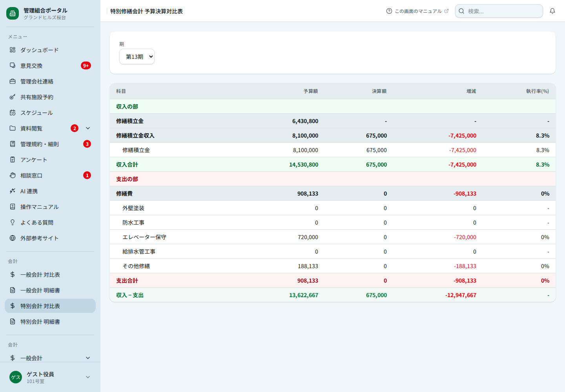Click the 意見交換 chat icon
The width and height of the screenshot is (565, 392).
coord(13,65)
